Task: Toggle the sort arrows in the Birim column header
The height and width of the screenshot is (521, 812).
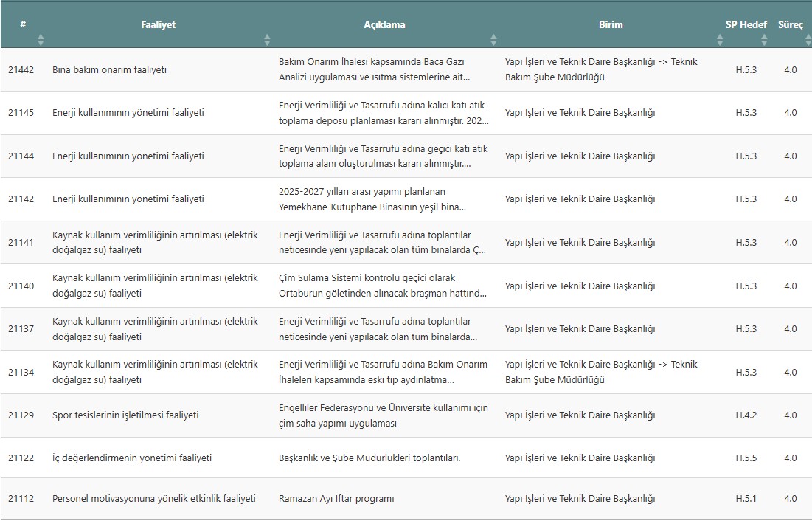Action: 718,40
